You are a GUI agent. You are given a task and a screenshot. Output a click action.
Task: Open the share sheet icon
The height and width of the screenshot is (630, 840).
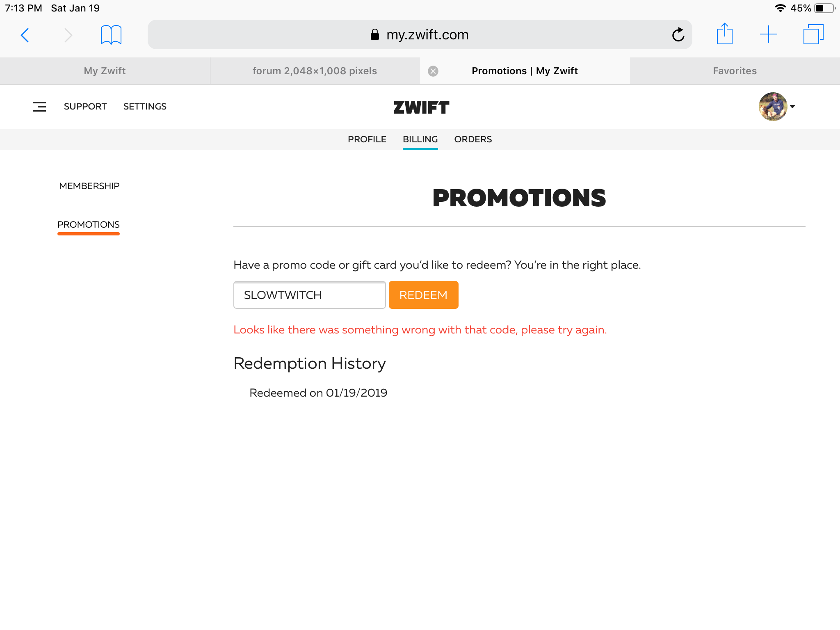coord(724,34)
